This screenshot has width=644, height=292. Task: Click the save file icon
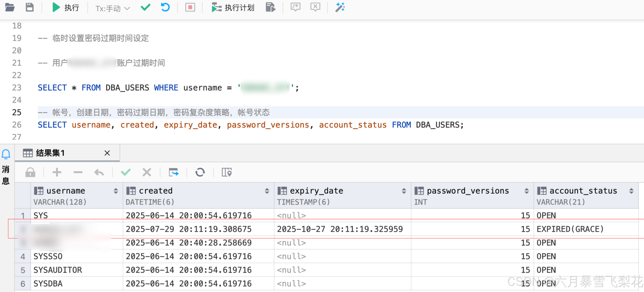pos(30,8)
